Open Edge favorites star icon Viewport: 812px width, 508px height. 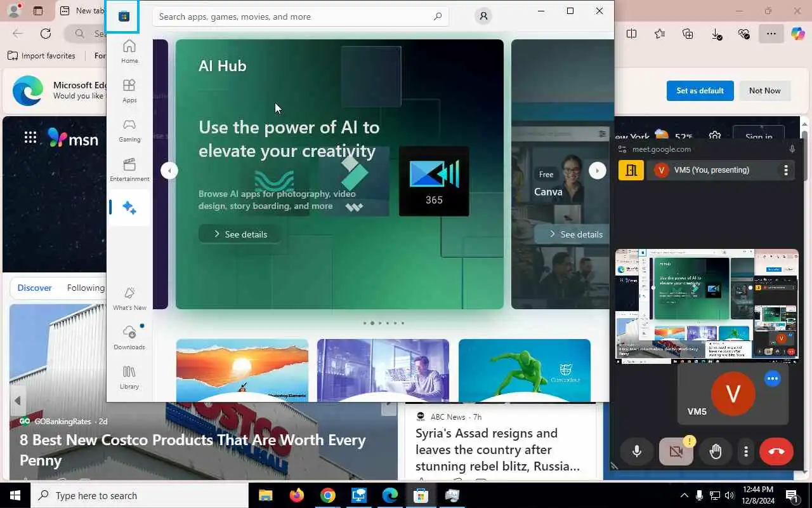tap(660, 34)
